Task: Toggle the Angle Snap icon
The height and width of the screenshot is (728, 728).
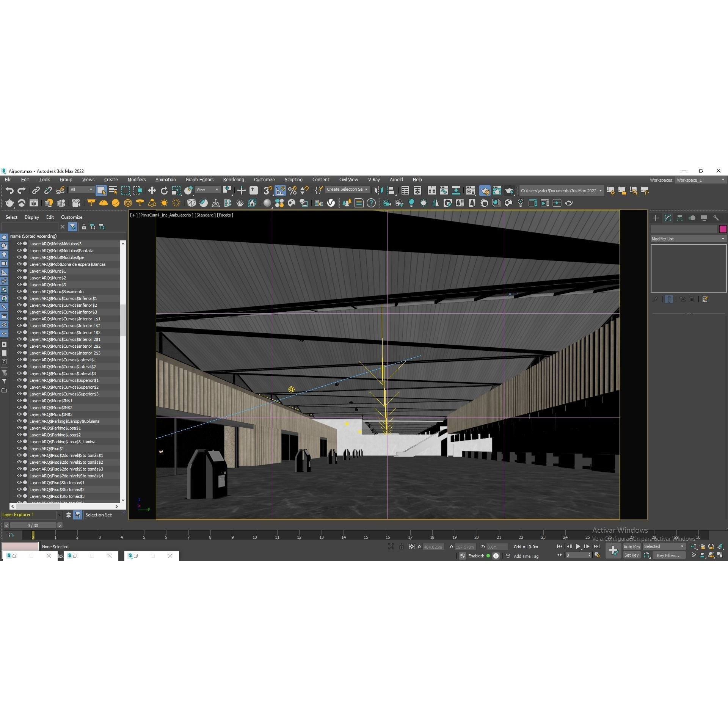Action: (280, 191)
